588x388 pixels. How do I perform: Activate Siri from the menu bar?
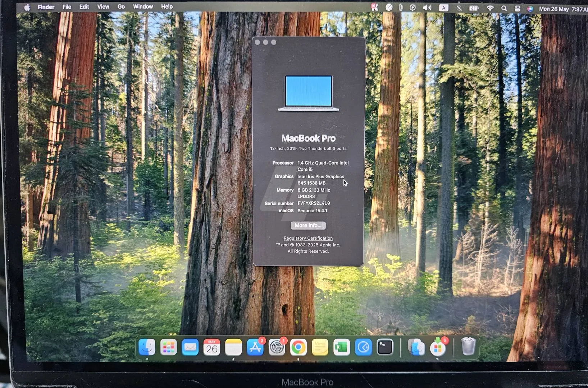[x=530, y=9]
